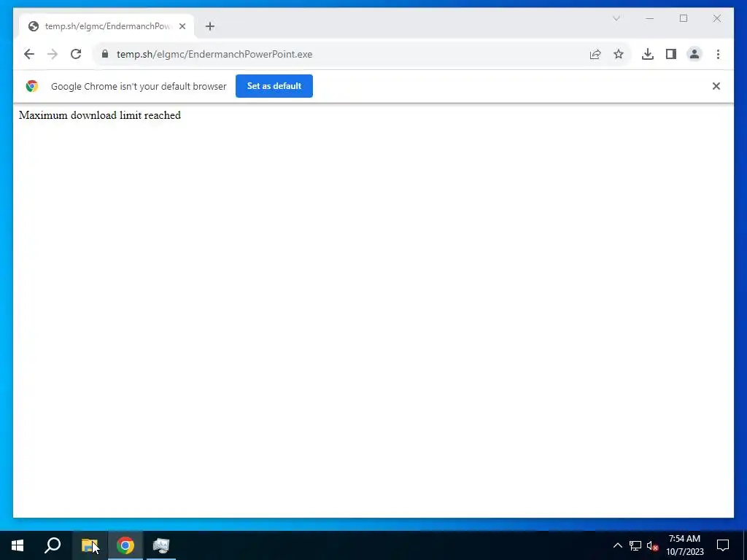This screenshot has height=560, width=747.
Task: Open the Windows Start menu
Action: click(x=18, y=545)
